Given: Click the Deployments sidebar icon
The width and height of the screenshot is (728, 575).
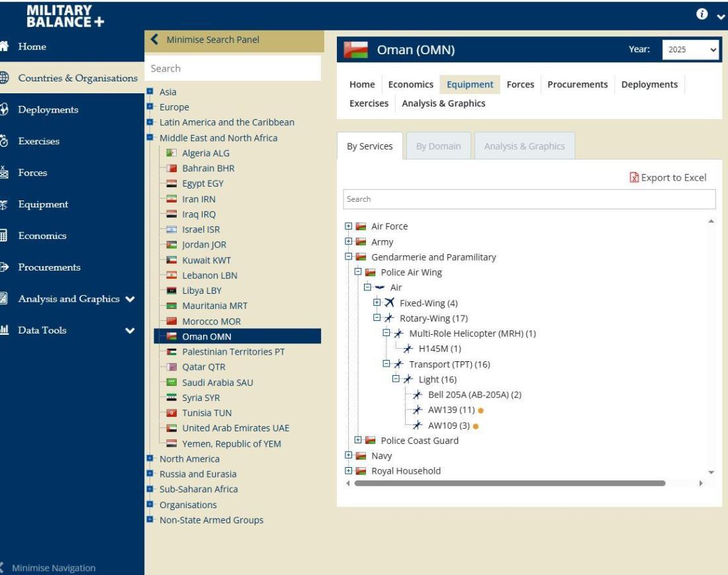Looking at the screenshot, I should (4, 109).
